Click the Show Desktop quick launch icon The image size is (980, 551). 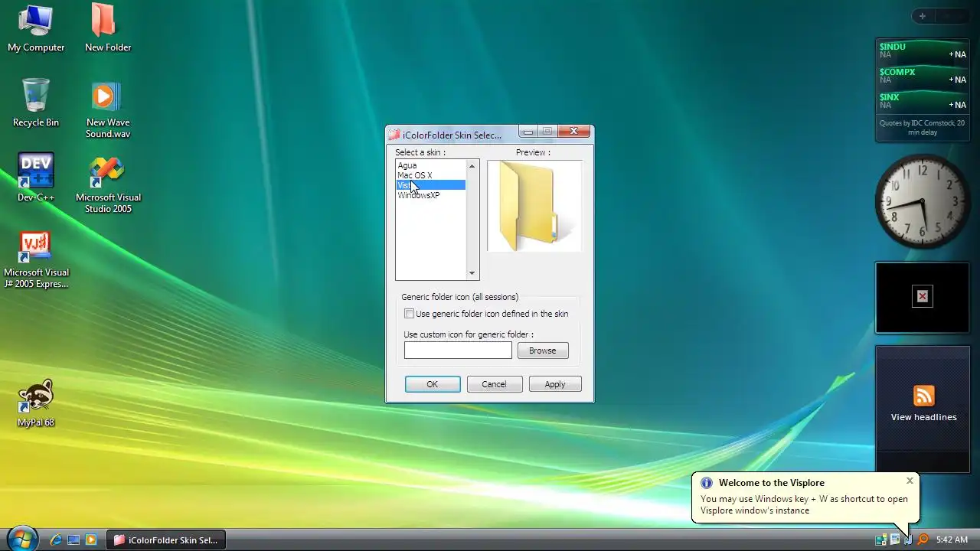tap(73, 540)
